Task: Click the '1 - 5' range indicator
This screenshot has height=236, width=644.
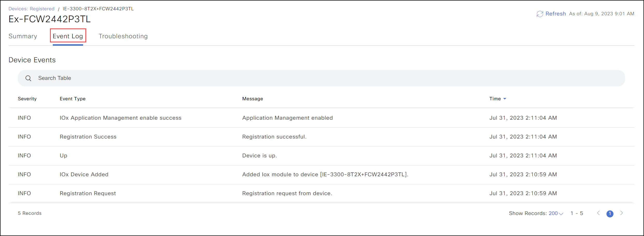Action: [577, 213]
